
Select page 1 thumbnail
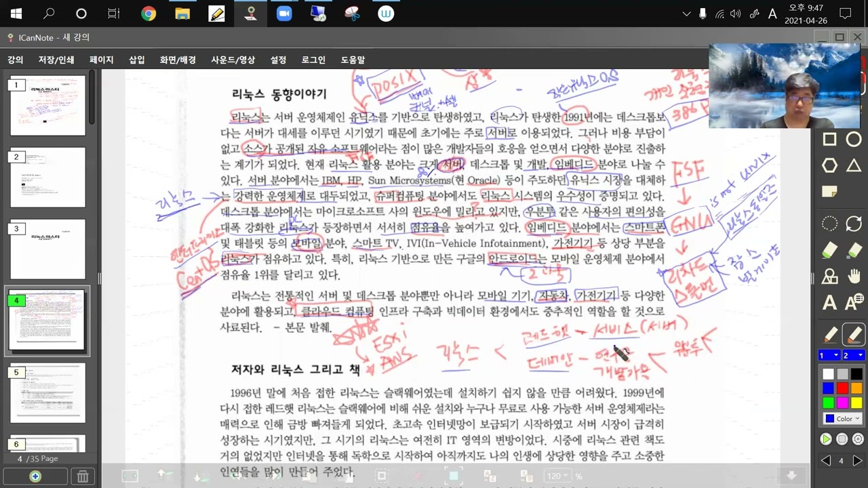pyautogui.click(x=47, y=105)
